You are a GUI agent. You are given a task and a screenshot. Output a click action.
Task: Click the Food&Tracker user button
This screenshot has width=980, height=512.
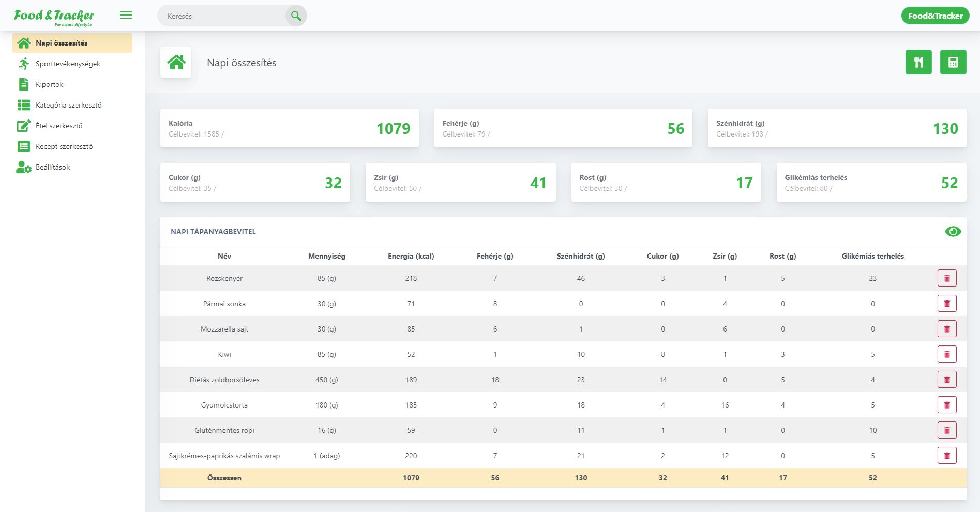click(x=935, y=16)
